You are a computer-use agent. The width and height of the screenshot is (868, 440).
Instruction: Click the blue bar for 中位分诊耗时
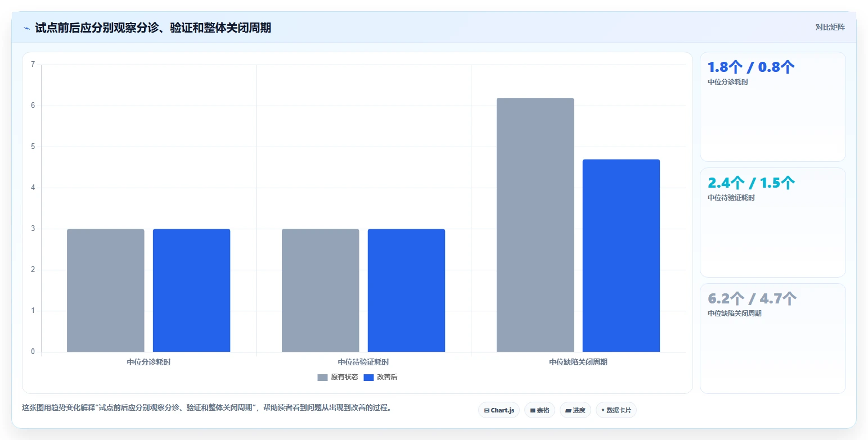191,291
